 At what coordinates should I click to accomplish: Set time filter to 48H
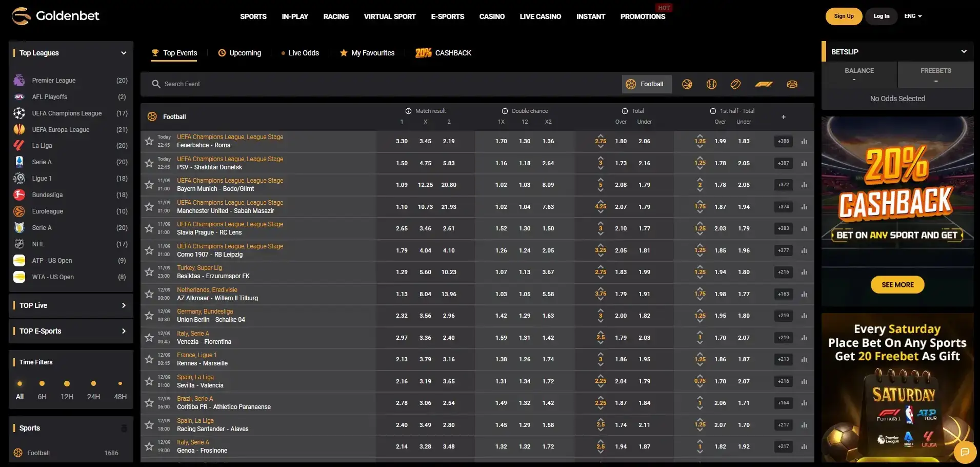point(121,391)
